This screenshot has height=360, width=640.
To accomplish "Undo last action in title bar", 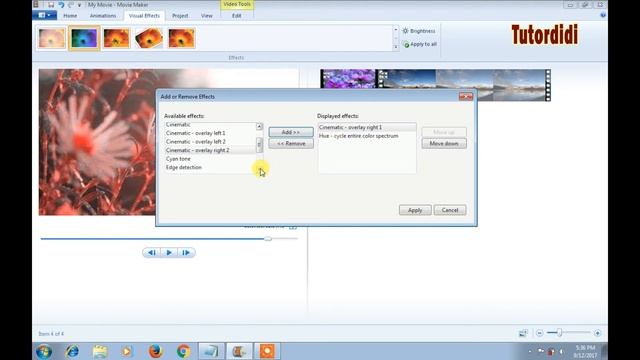I will 61,5.
